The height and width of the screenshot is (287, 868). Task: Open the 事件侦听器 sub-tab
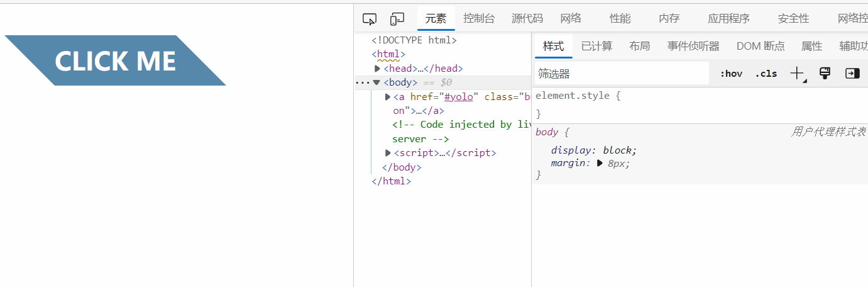(x=693, y=46)
